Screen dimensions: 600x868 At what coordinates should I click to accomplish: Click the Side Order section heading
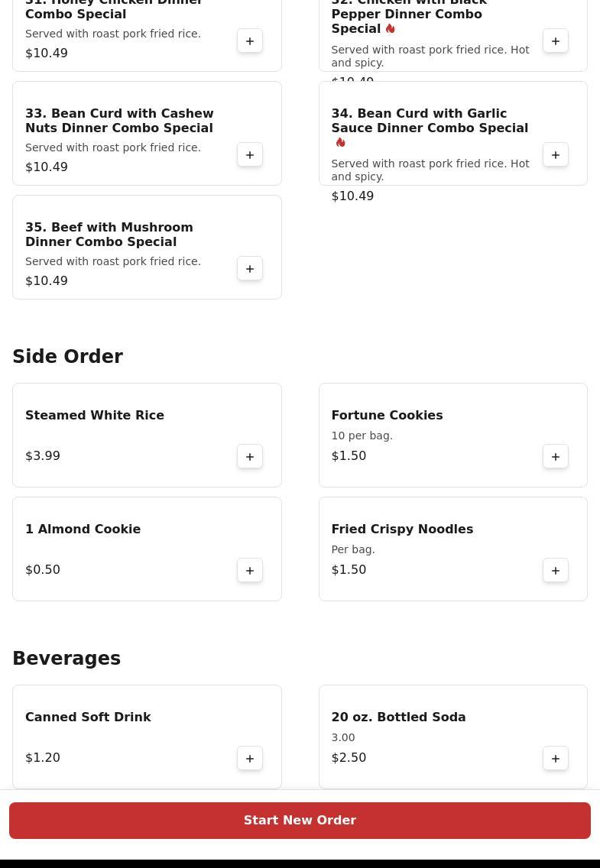point(67,357)
